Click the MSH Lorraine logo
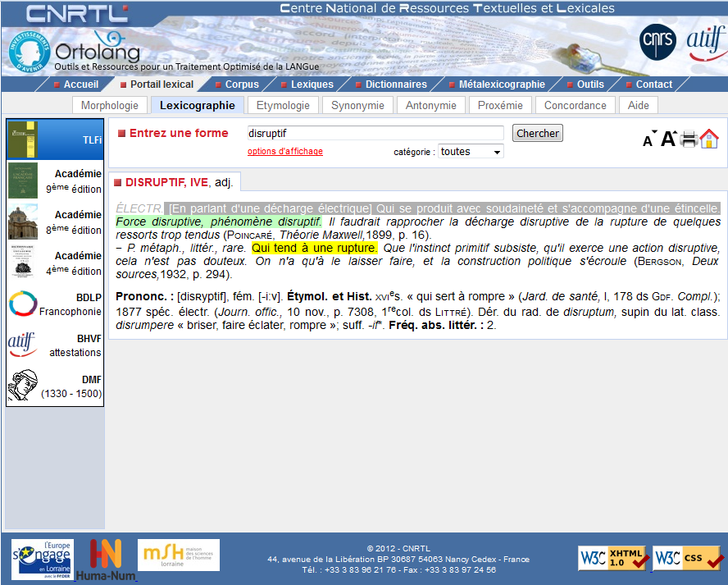Image resolution: width=728 pixels, height=585 pixels. coord(179,555)
